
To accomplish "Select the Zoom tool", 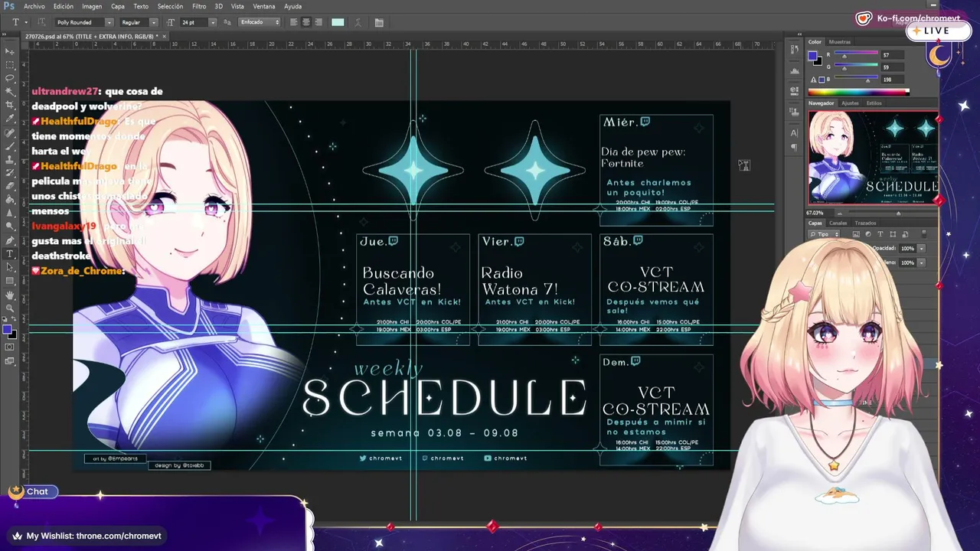I will [10, 308].
